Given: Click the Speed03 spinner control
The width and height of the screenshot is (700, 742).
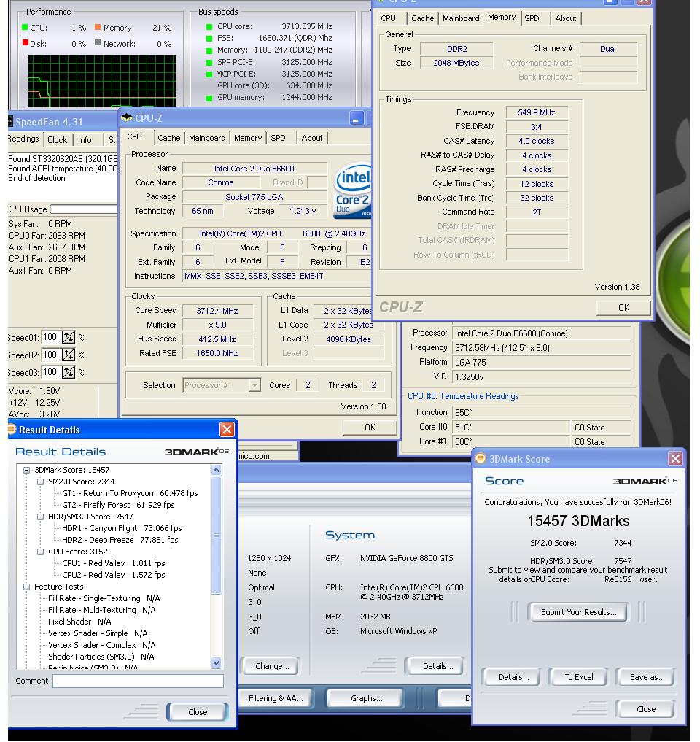Looking at the screenshot, I should pyautogui.click(x=69, y=372).
